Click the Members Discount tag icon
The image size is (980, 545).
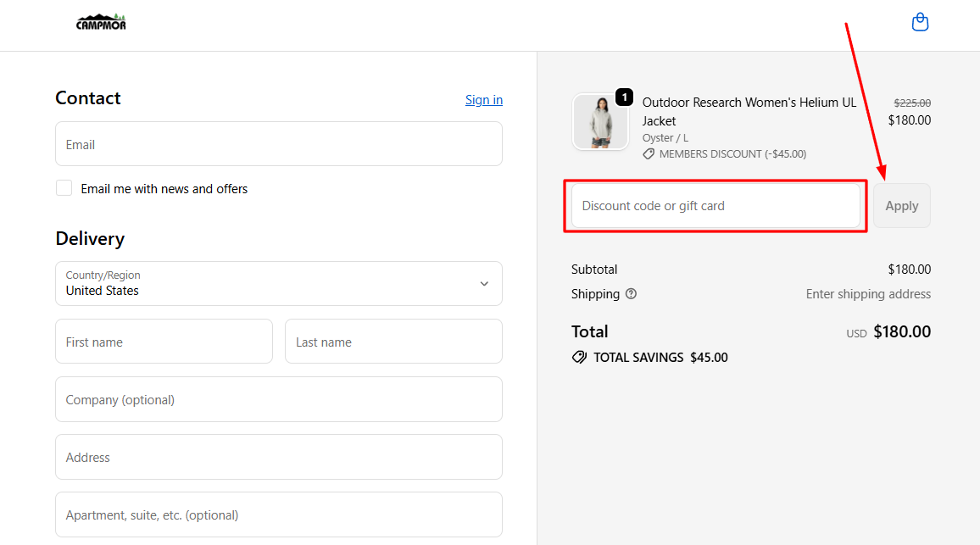649,153
